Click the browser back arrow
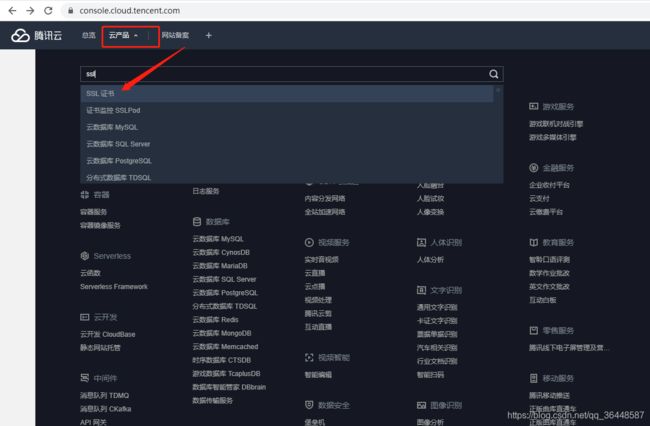 [x=12, y=11]
